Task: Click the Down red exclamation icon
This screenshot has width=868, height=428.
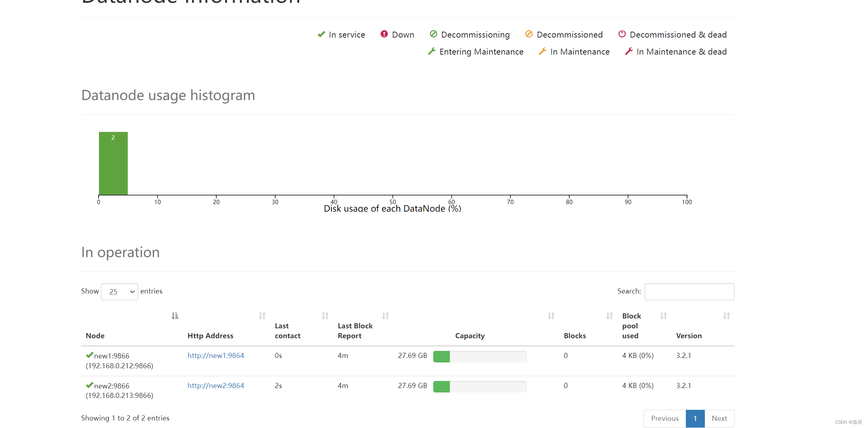Action: pos(384,34)
